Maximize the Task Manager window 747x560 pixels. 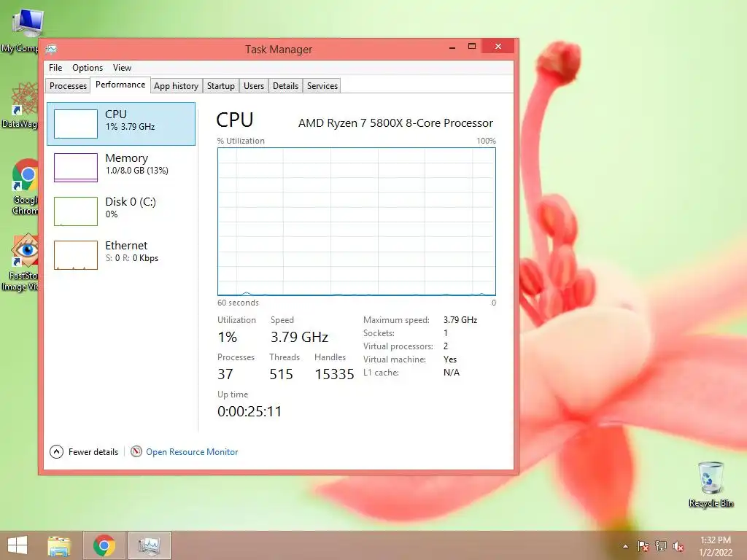coord(472,46)
